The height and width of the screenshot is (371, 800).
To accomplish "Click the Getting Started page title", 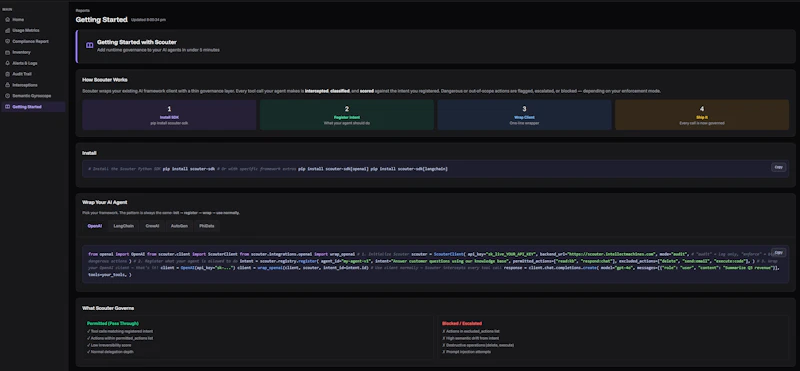I will click(x=102, y=19).
